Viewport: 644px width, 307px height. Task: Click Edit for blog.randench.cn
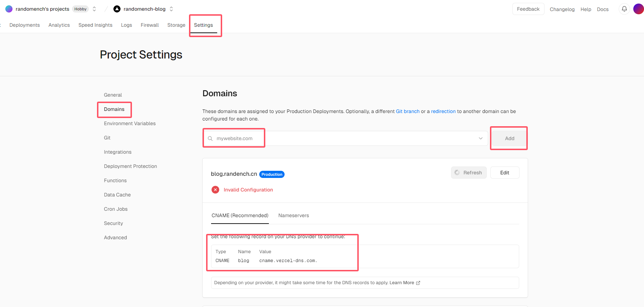[505, 173]
